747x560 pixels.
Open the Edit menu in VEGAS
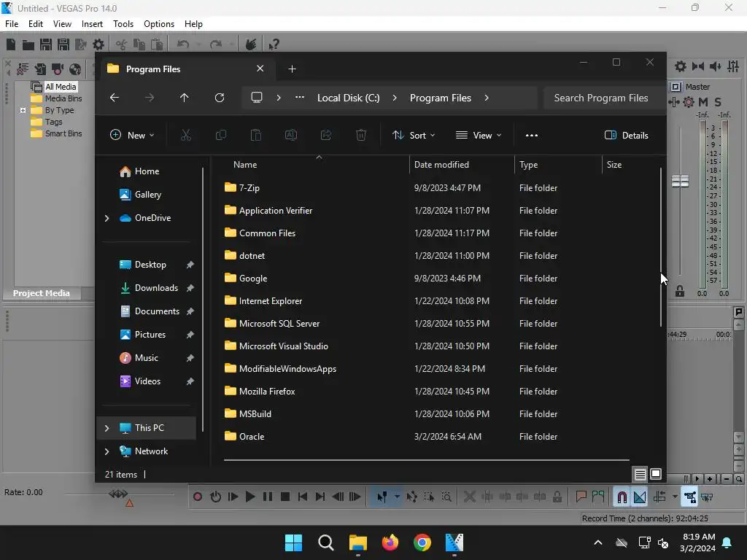(x=35, y=24)
